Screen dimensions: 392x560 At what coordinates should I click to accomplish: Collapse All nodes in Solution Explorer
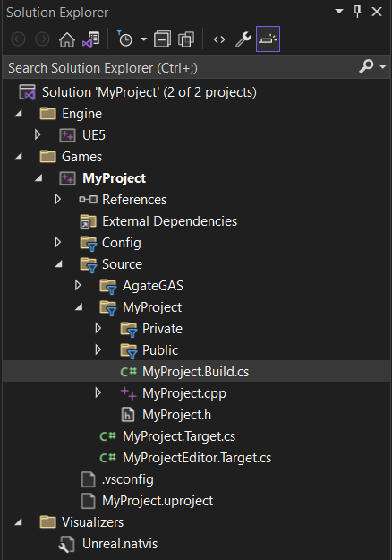pos(162,39)
